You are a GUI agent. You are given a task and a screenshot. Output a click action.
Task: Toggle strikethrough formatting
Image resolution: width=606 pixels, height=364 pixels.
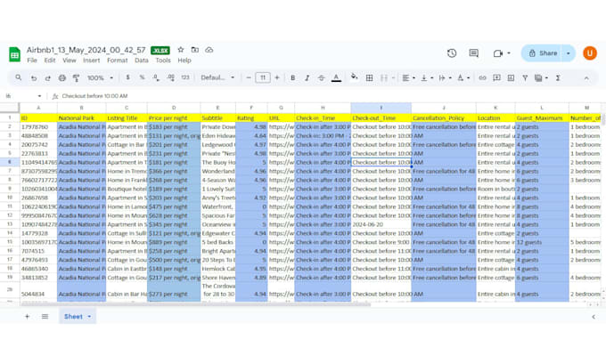tap(321, 78)
